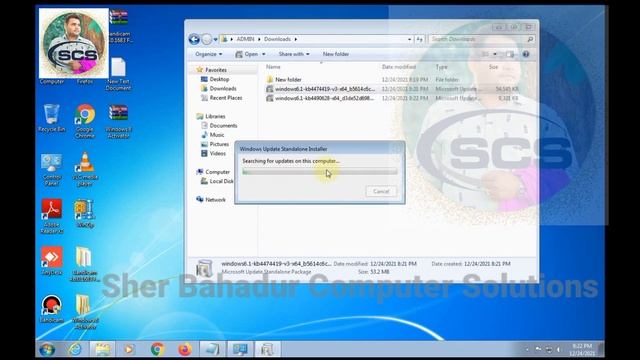Open the Recycle Bin desktop icon

point(51,118)
